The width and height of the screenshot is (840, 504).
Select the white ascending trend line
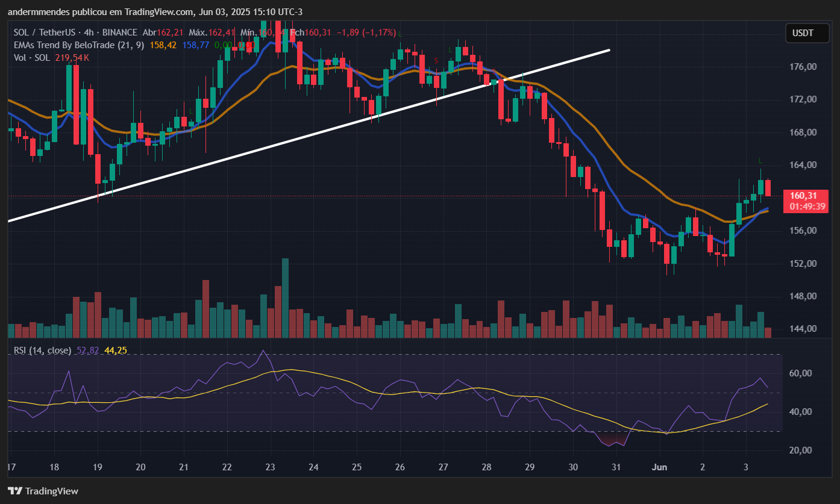point(309,135)
